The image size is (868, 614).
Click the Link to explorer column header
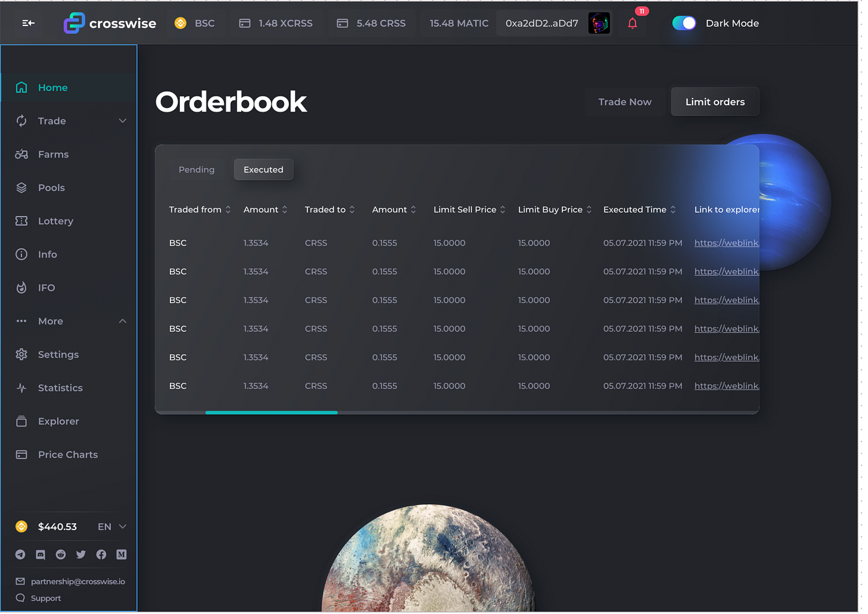727,210
